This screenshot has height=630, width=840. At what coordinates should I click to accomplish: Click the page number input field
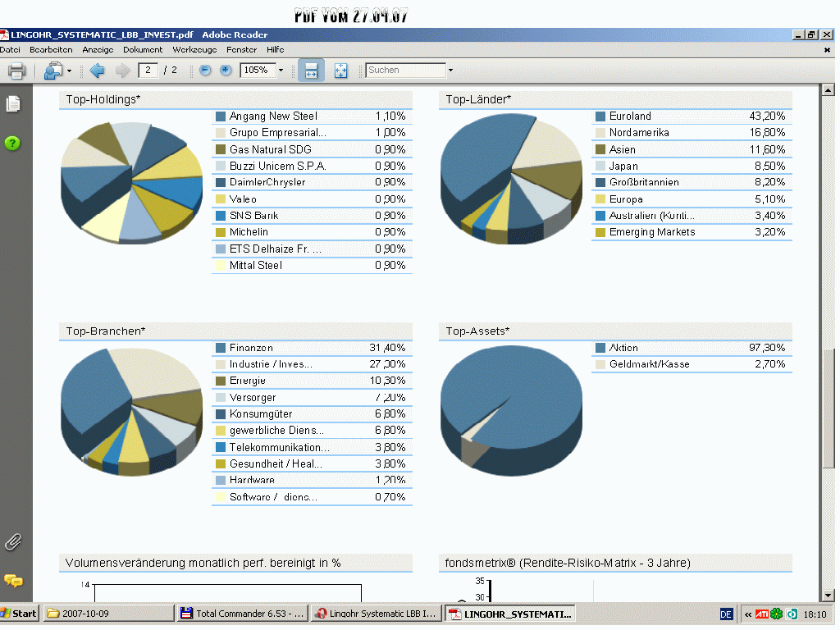148,71
